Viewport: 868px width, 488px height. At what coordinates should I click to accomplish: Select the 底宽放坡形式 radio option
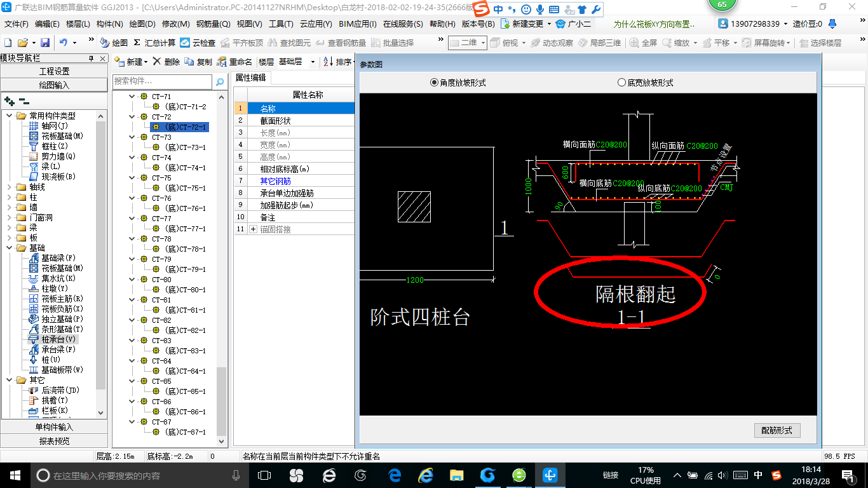tap(645, 83)
